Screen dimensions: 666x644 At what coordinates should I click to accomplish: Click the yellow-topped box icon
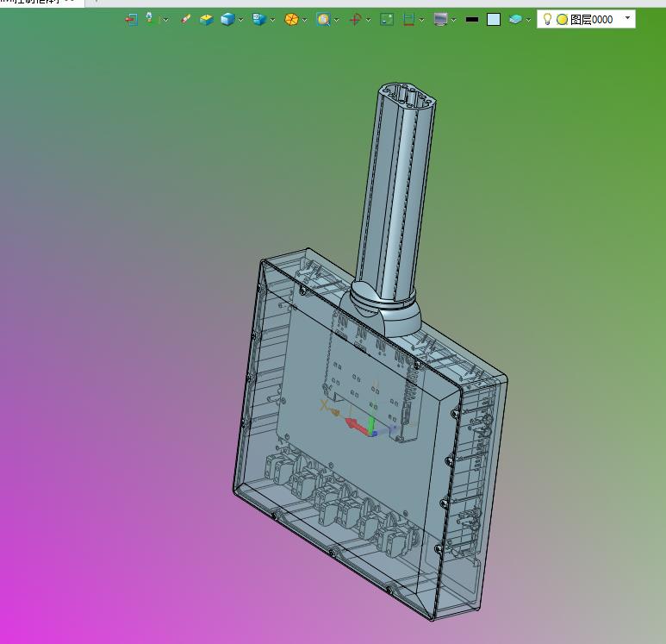click(x=207, y=20)
